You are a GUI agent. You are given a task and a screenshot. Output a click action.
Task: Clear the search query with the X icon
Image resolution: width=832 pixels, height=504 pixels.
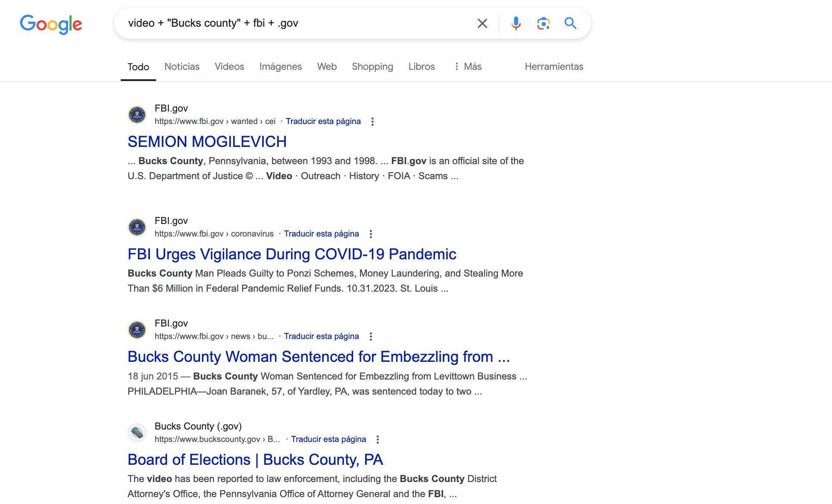pos(482,23)
